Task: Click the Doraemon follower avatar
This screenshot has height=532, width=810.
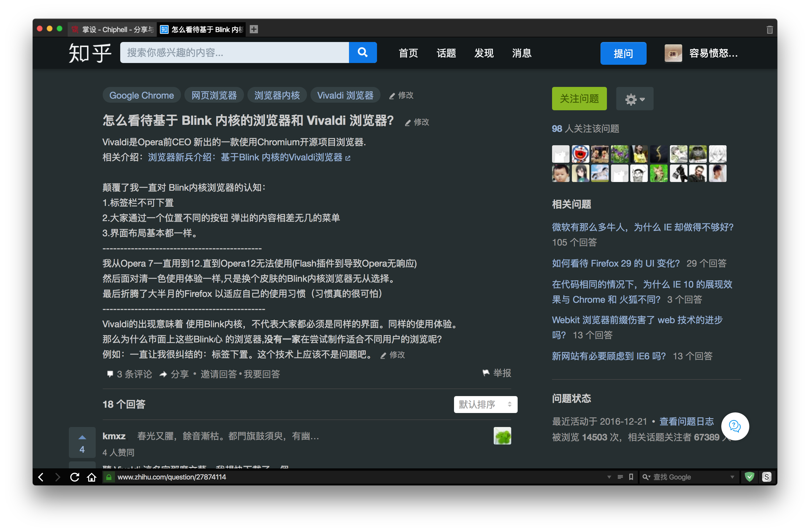Action: pyautogui.click(x=580, y=154)
